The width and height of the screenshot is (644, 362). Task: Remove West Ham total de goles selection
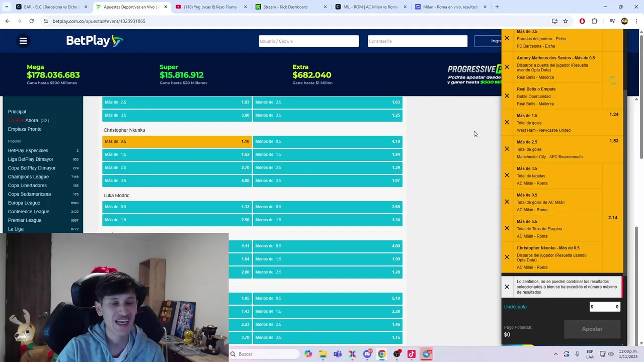pyautogui.click(x=507, y=122)
